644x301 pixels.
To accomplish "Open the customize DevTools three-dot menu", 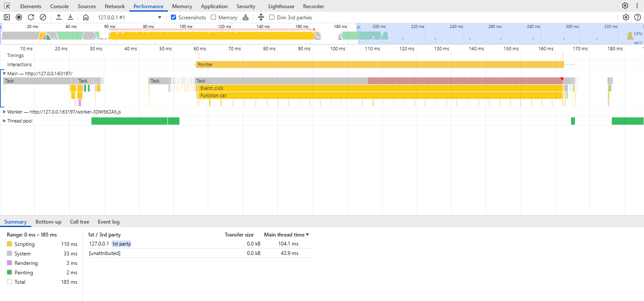I will click(x=636, y=6).
